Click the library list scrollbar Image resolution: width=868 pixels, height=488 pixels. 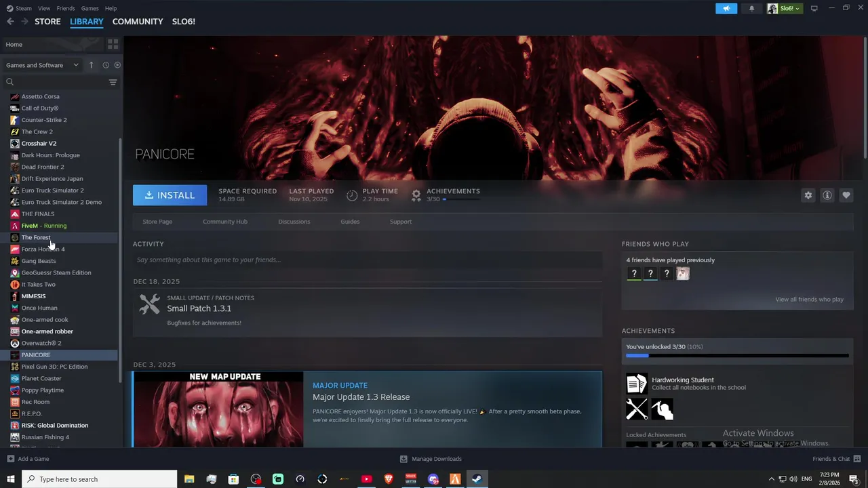pos(121,261)
